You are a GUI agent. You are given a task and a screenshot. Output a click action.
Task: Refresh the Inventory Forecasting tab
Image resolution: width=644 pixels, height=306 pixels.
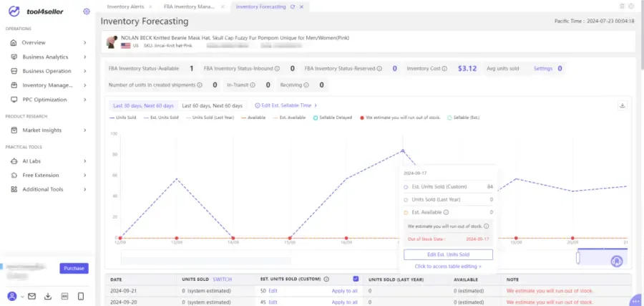[293, 7]
